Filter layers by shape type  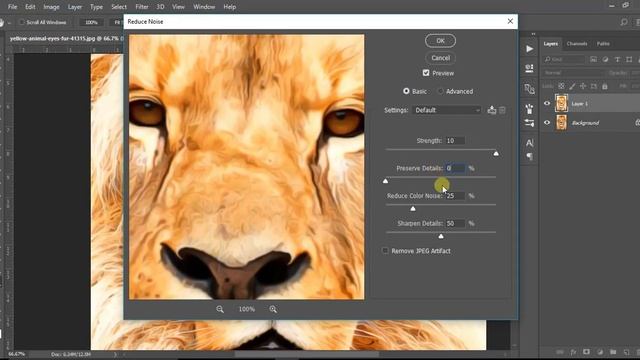(629, 60)
